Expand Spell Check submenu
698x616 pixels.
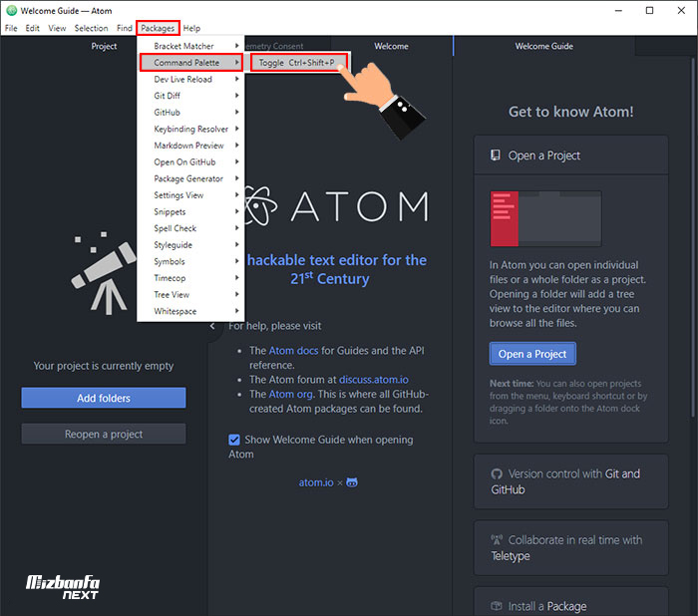click(190, 228)
